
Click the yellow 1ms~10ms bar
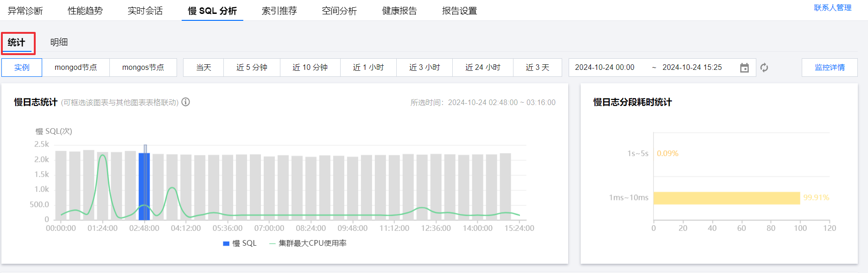pos(727,198)
